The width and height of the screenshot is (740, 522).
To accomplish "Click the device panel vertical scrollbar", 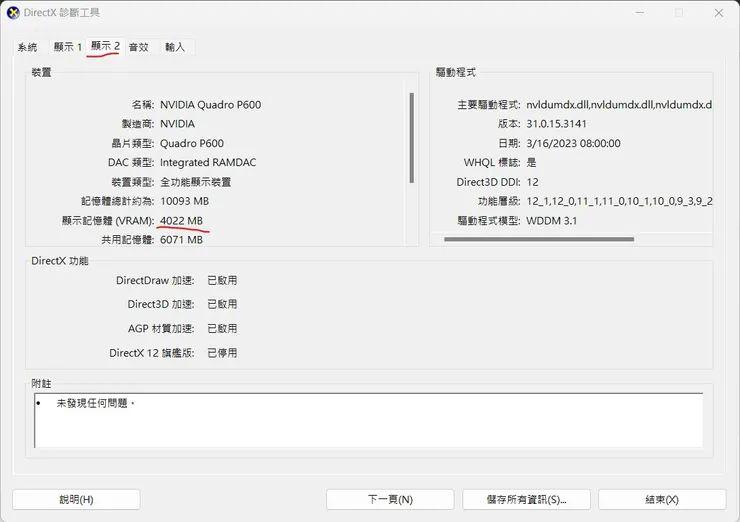I will [412, 138].
